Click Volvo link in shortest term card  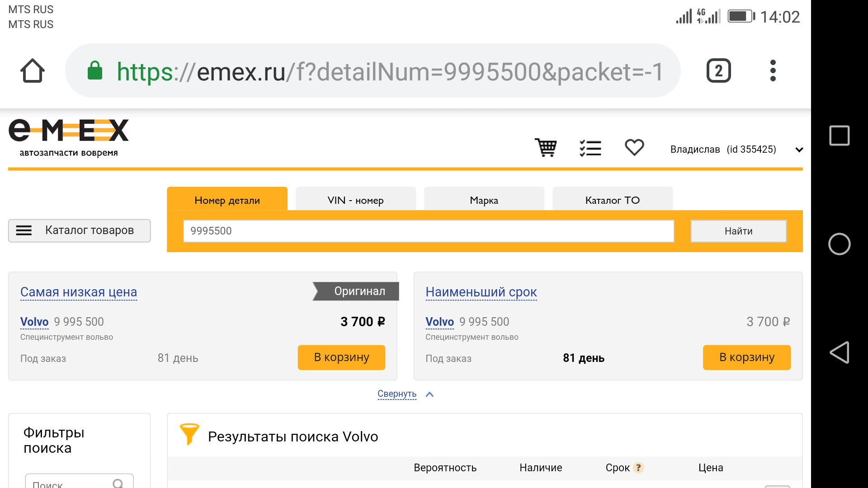click(x=439, y=322)
